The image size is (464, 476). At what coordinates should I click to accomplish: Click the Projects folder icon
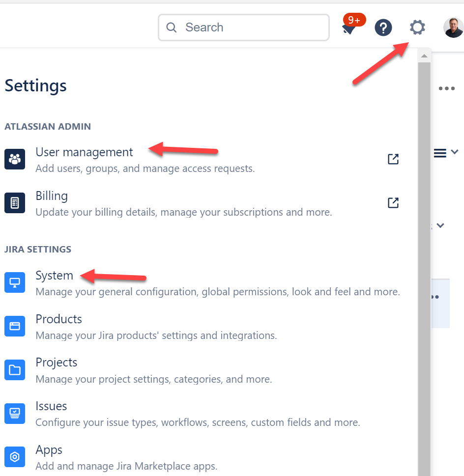point(15,370)
